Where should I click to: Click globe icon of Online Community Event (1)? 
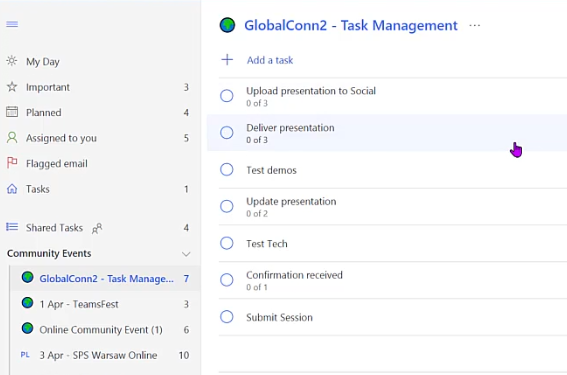tap(27, 328)
